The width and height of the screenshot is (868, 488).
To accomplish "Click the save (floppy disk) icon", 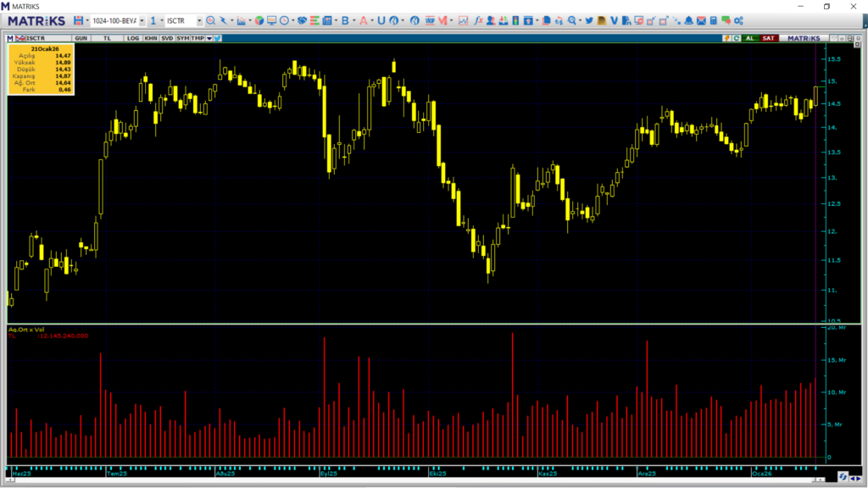I will (78, 20).
